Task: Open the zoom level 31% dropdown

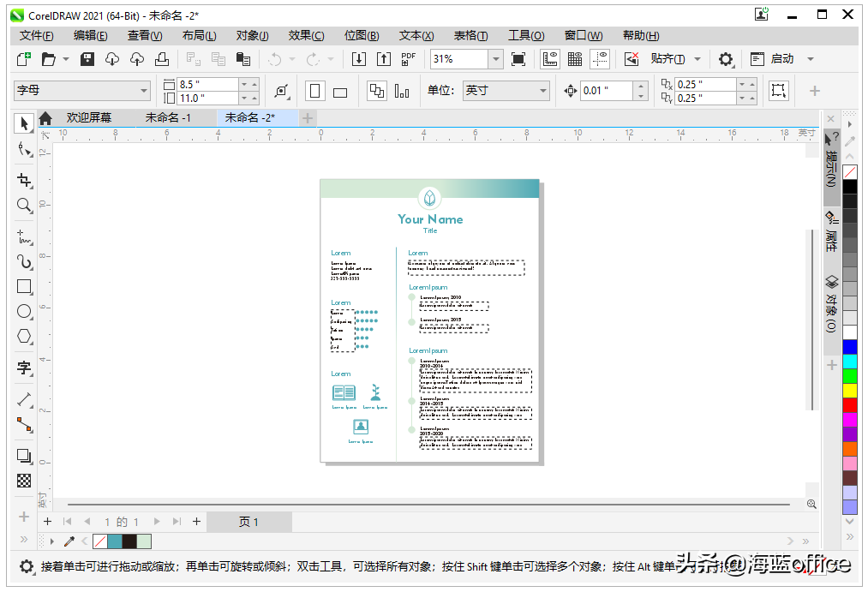Action: [495, 59]
